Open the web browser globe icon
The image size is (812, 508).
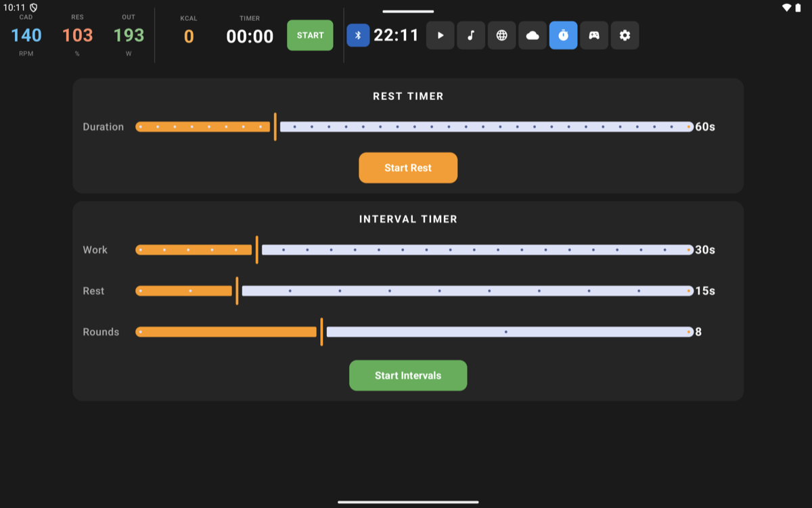[501, 35]
